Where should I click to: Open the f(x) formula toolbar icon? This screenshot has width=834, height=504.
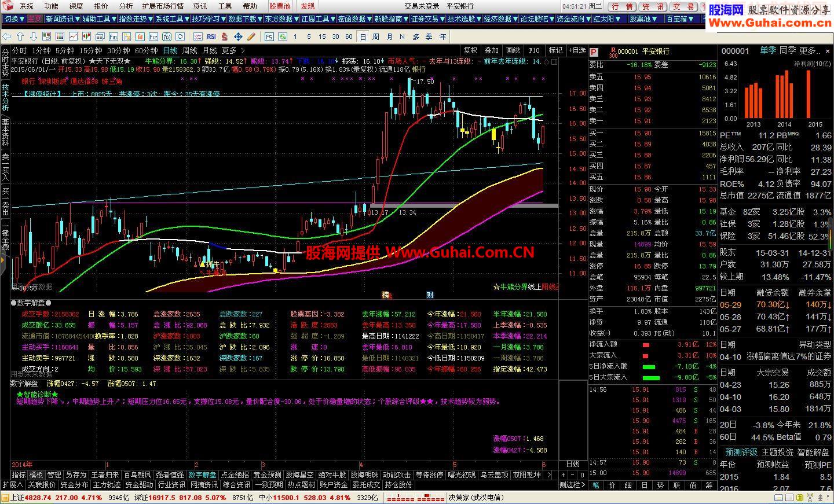click(x=167, y=36)
